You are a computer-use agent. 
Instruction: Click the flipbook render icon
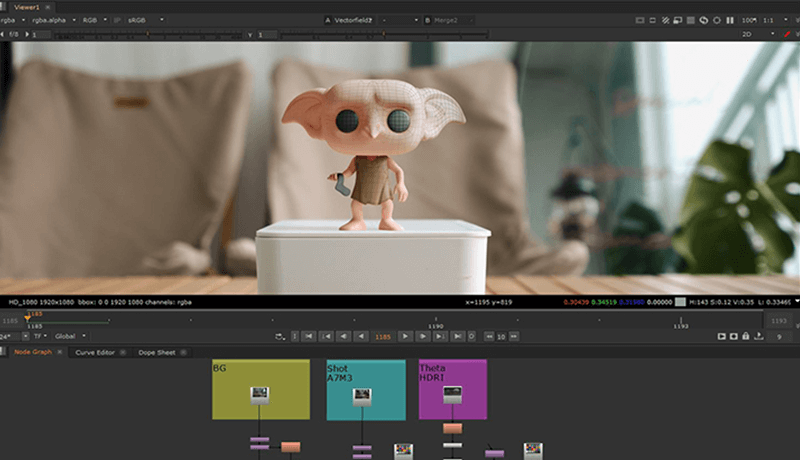tap(721, 337)
